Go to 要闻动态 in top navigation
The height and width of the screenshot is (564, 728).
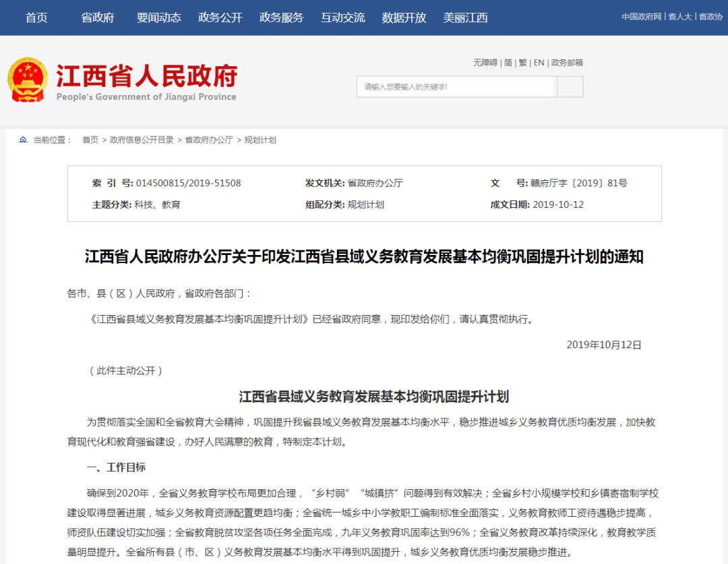pos(159,18)
